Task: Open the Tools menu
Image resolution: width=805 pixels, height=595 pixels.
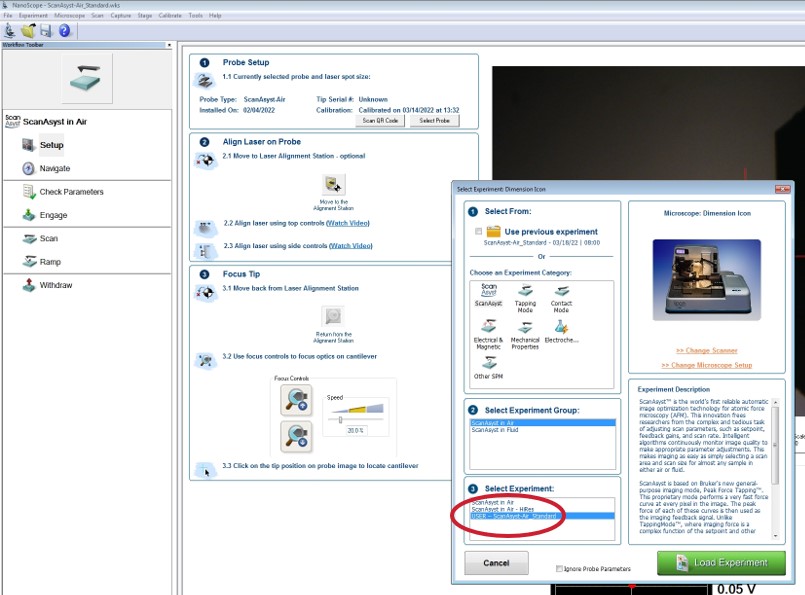Action: point(196,15)
